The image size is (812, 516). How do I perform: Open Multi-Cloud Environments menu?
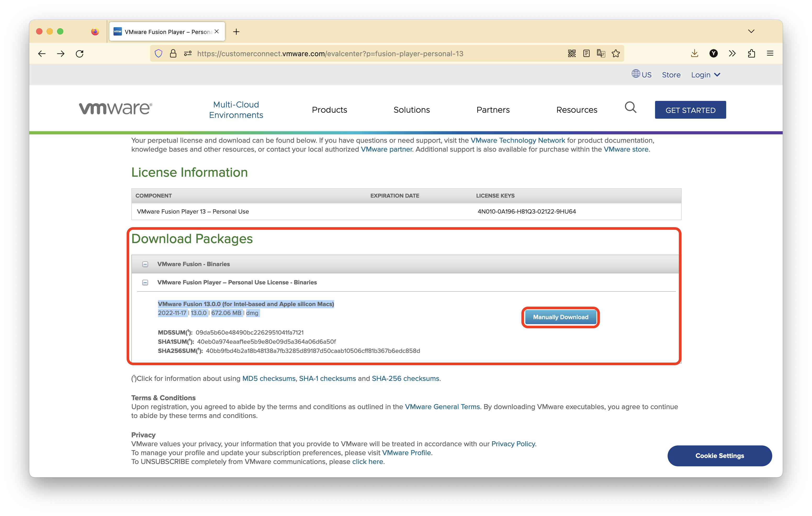click(x=236, y=110)
